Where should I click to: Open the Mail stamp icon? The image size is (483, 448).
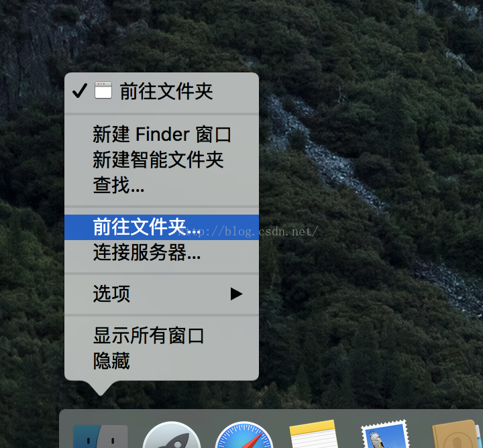[386, 434]
